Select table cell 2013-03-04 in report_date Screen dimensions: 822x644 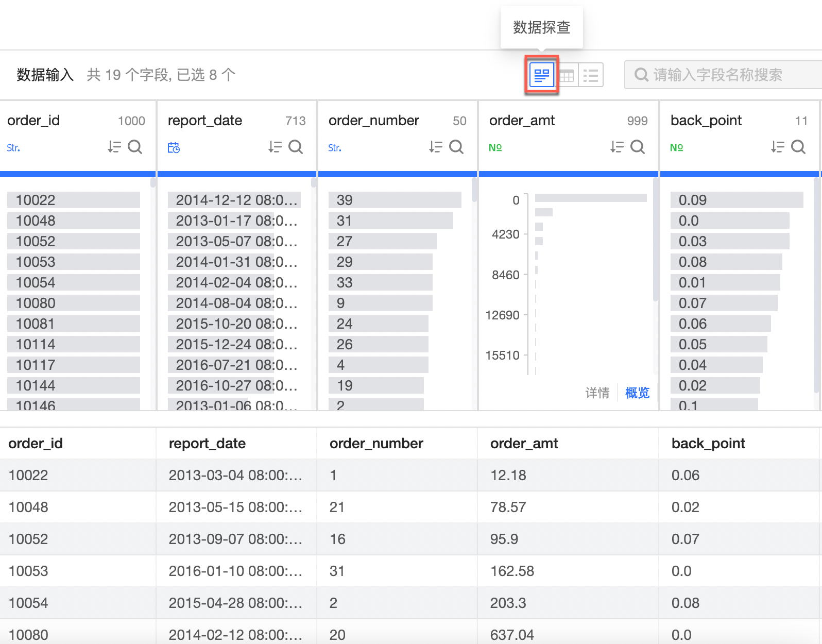coord(236,475)
